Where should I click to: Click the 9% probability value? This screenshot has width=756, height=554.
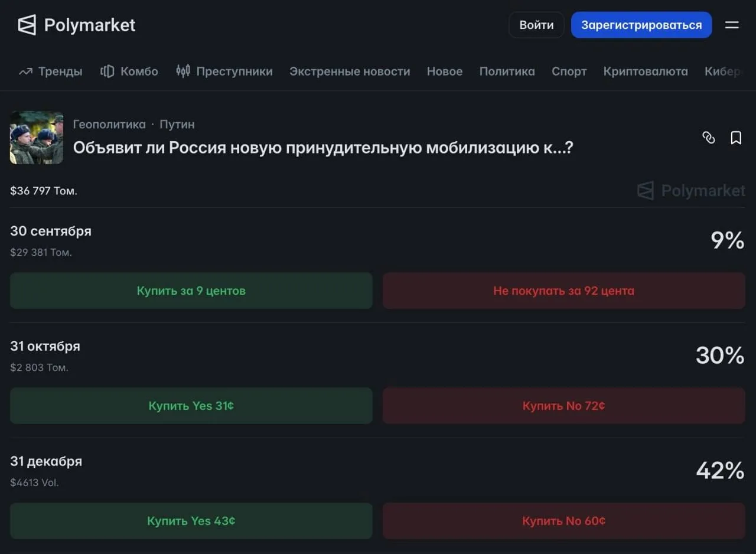coord(728,240)
